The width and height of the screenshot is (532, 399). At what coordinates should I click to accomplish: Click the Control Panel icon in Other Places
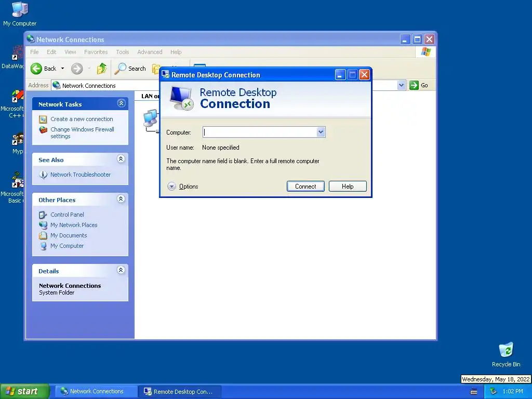[43, 215]
